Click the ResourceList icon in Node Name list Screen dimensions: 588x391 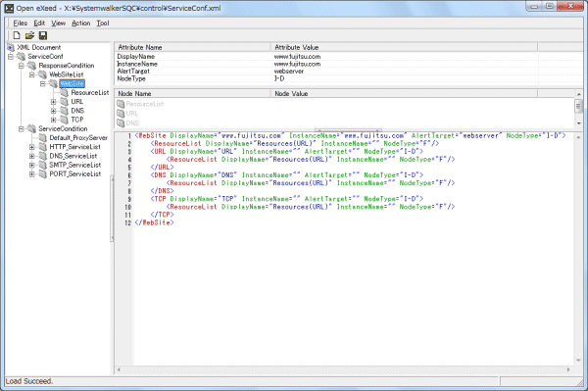pos(121,104)
